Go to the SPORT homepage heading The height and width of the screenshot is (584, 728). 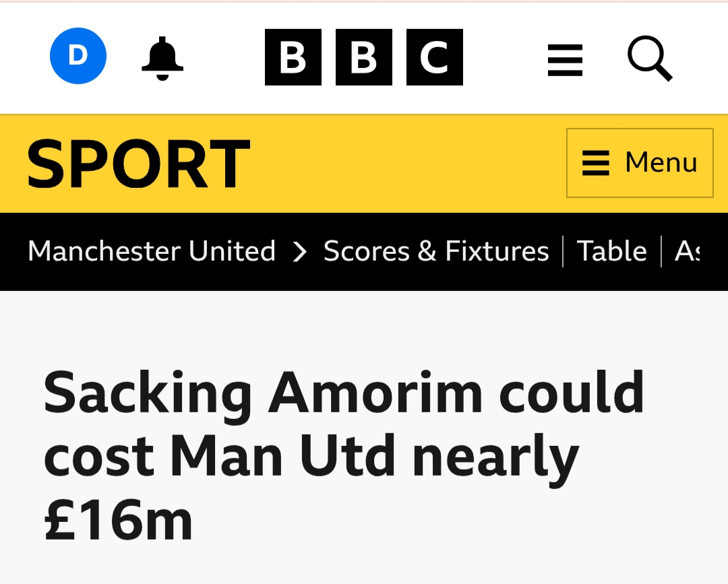click(x=138, y=164)
